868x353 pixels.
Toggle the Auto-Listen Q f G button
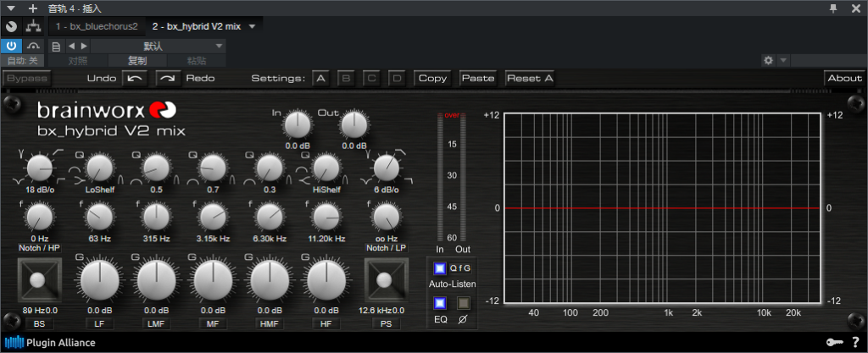click(x=440, y=268)
